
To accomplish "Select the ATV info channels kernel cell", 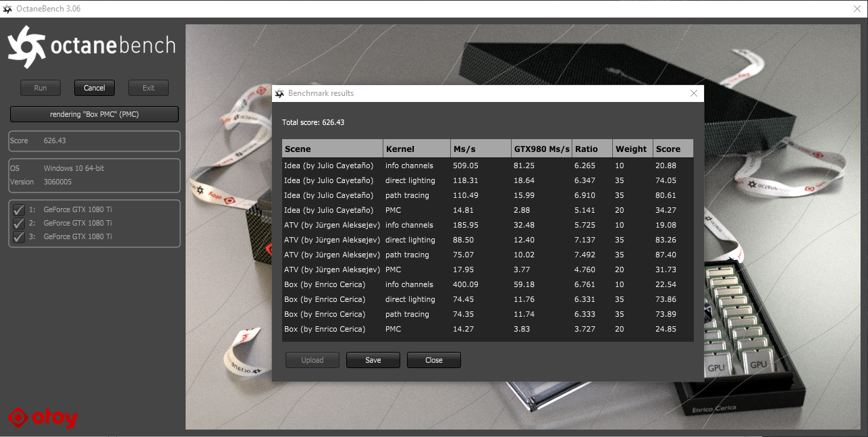I will (x=409, y=225).
